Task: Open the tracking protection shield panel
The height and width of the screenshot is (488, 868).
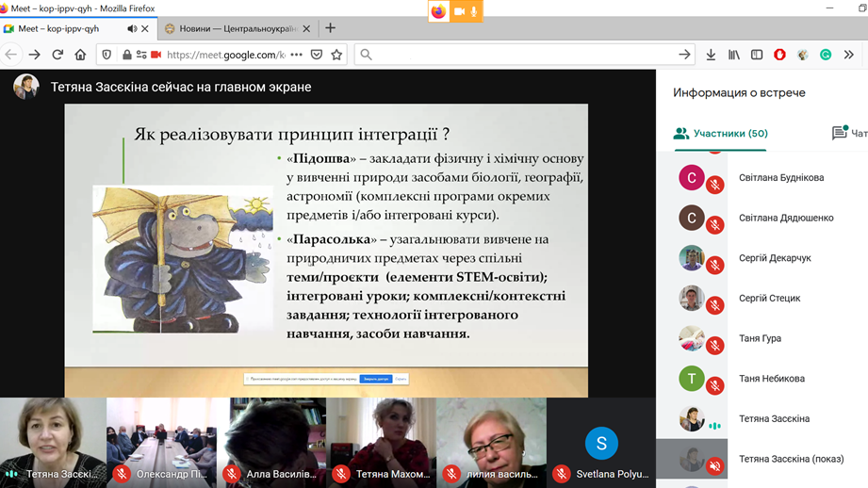Action: (x=106, y=55)
